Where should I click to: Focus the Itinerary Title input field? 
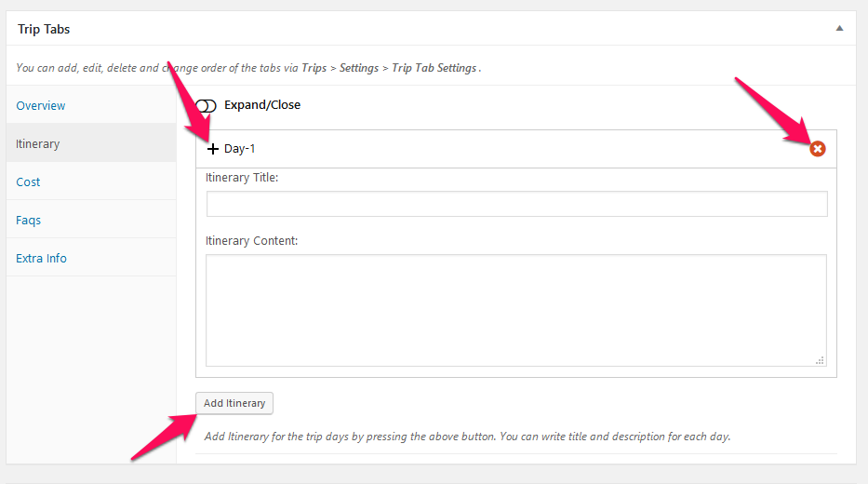click(x=517, y=204)
